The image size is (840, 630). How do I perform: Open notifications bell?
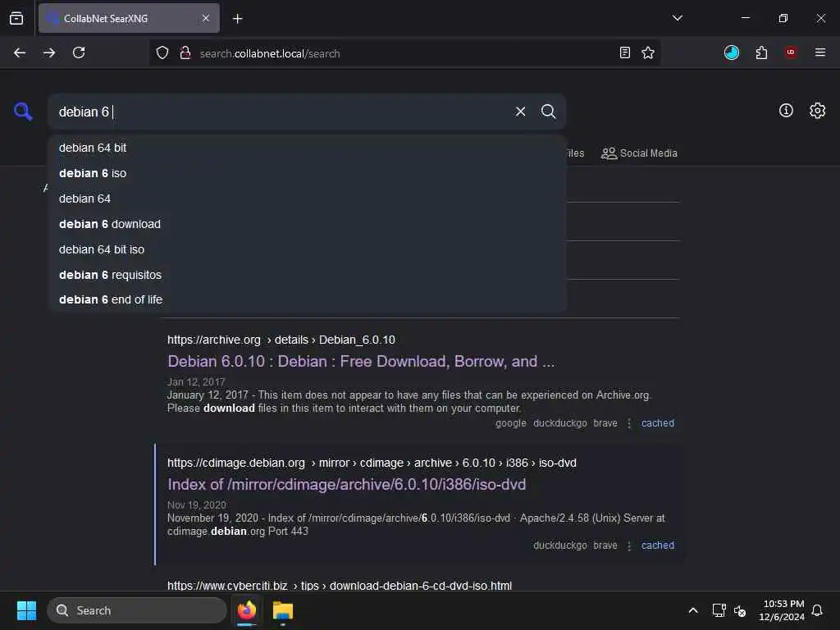[817, 610]
